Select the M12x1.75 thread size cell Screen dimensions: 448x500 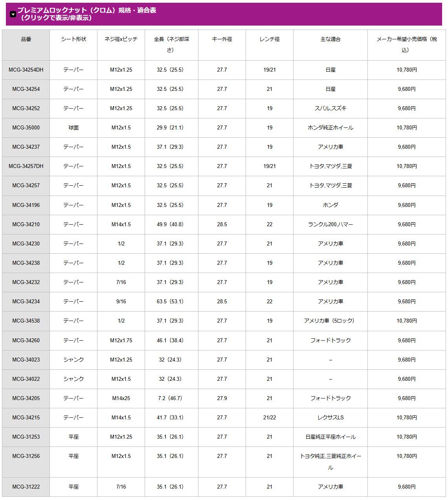121,341
